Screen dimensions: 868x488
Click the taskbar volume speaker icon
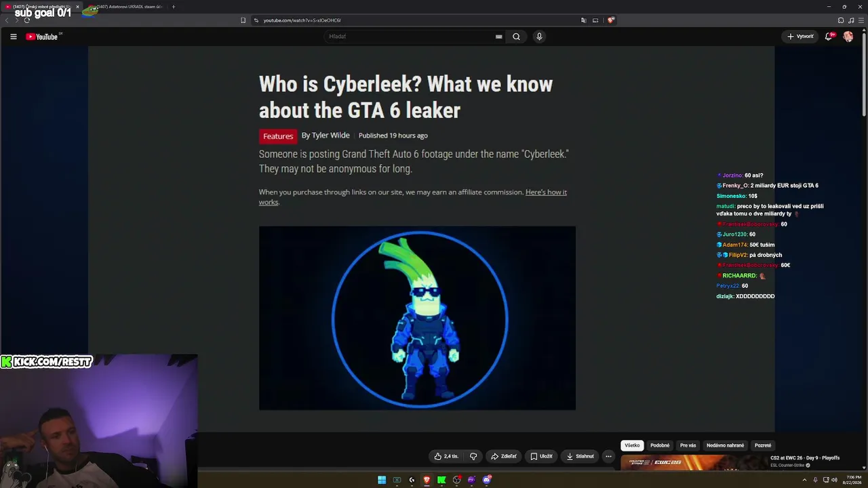point(834,480)
